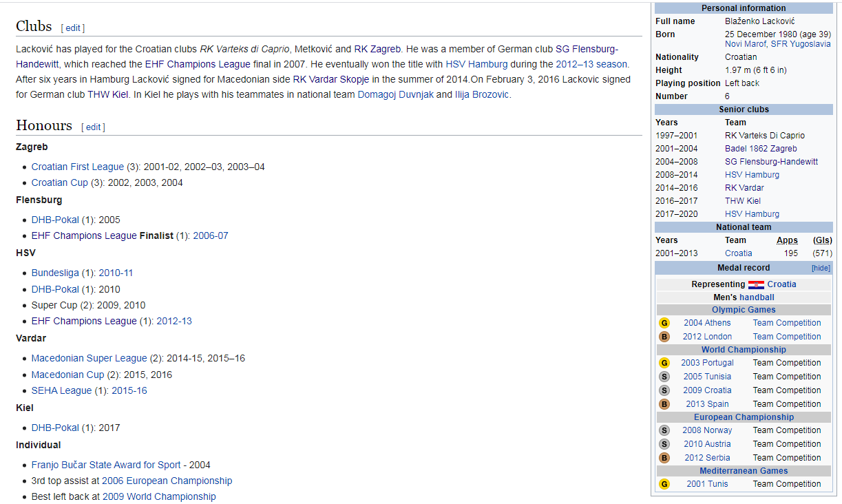The height and width of the screenshot is (504, 842).
Task: Open the 2008 Norway link
Action: point(707,430)
